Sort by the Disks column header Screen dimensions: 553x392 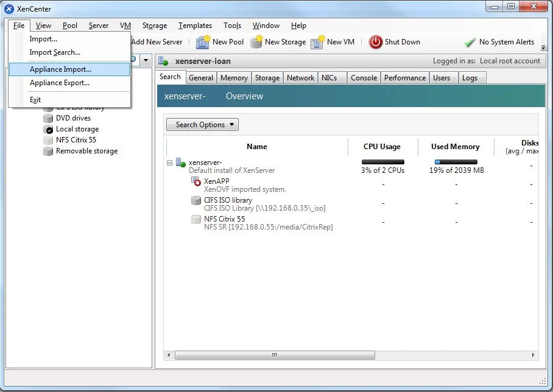[x=516, y=147]
